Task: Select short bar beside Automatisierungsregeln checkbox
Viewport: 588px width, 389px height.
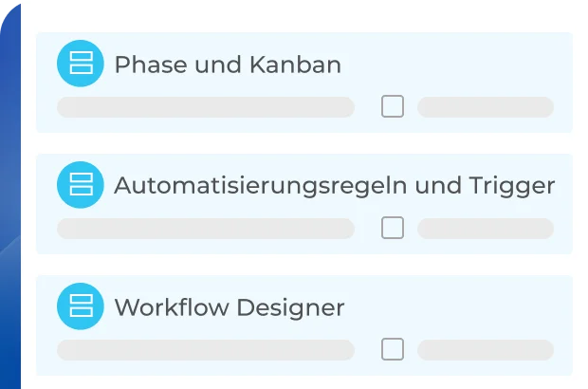Action: click(486, 229)
